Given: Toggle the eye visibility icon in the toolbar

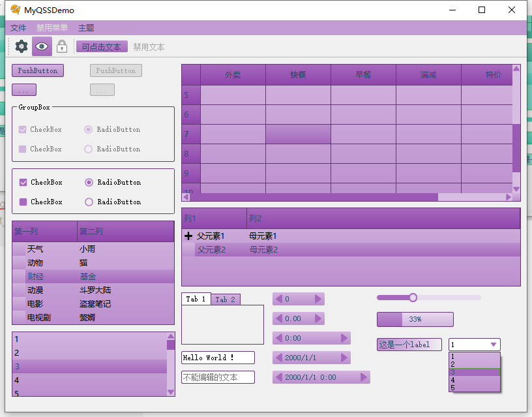Looking at the screenshot, I should point(41,46).
